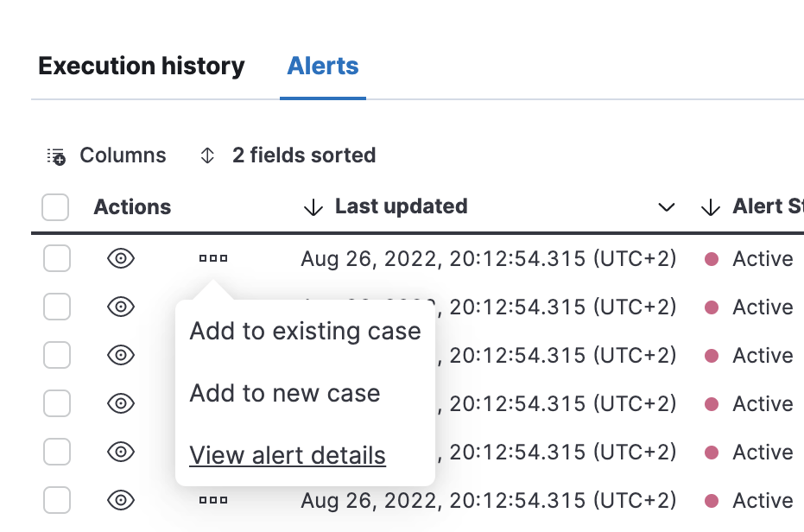
Task: Click the descending sort arrow on Last updated
Action: click(x=313, y=206)
